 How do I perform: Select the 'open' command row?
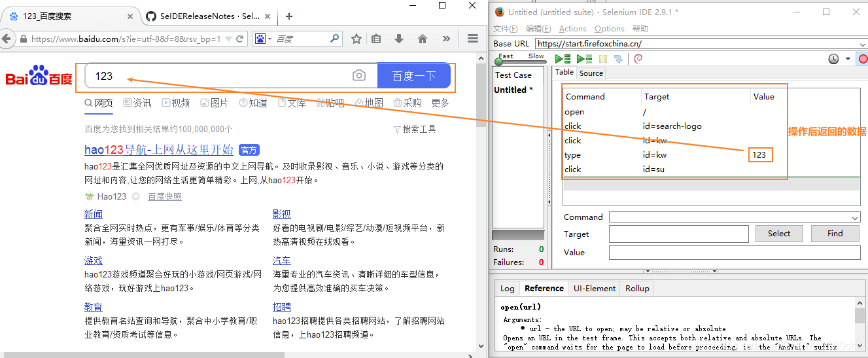pyautogui.click(x=711, y=112)
